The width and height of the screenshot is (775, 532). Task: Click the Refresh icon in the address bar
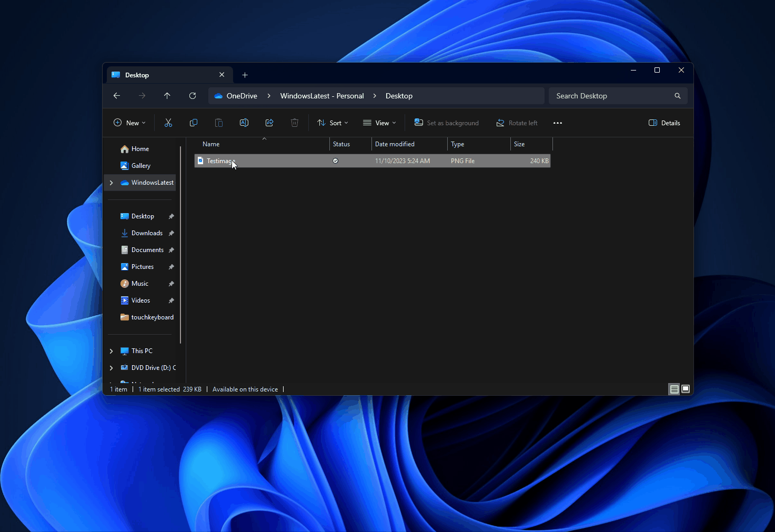[193, 95]
